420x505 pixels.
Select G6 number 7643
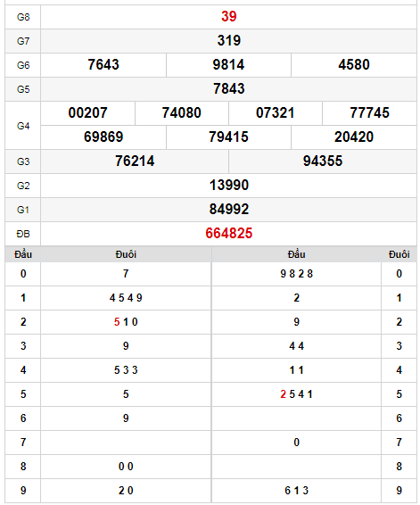click(x=103, y=65)
